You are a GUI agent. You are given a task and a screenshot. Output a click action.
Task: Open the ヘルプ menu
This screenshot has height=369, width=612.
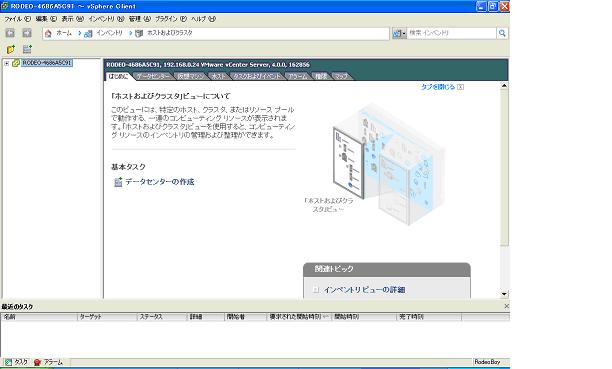pyautogui.click(x=203, y=19)
